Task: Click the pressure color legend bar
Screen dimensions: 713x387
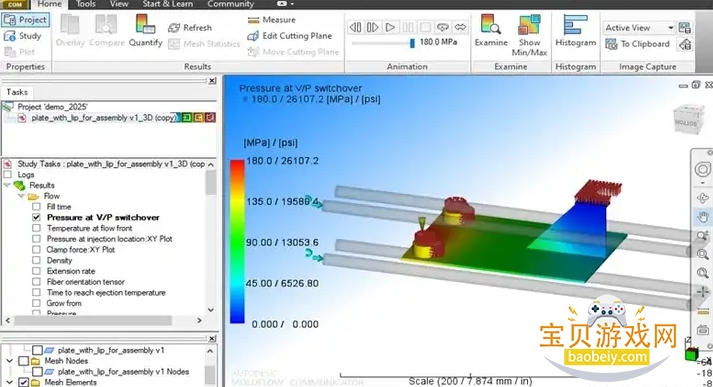Action: pos(237,241)
